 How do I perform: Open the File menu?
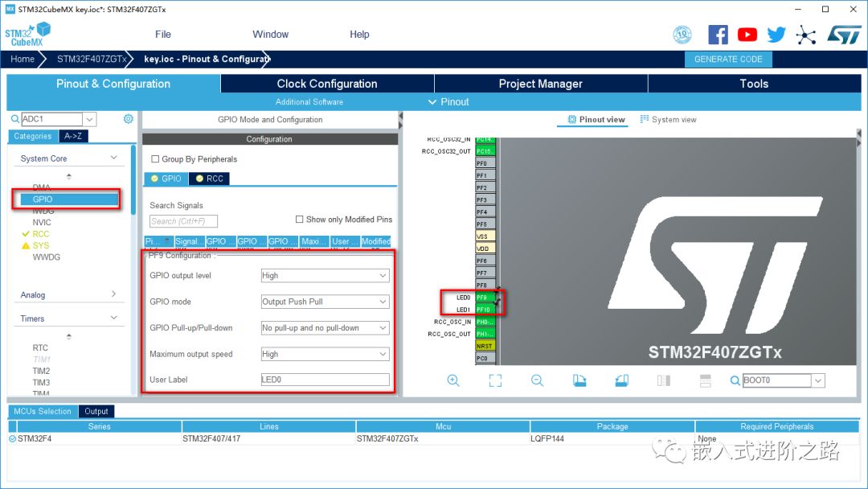coord(162,35)
